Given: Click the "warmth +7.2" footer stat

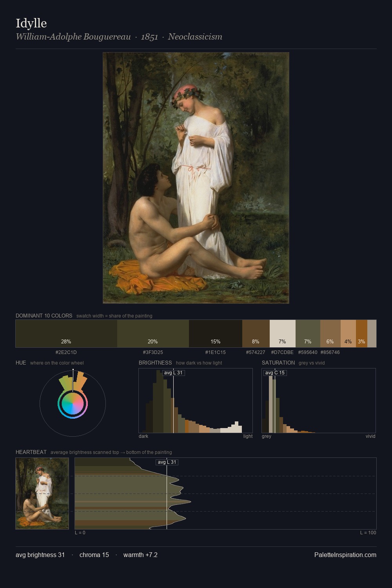Looking at the screenshot, I should [x=140, y=555].
